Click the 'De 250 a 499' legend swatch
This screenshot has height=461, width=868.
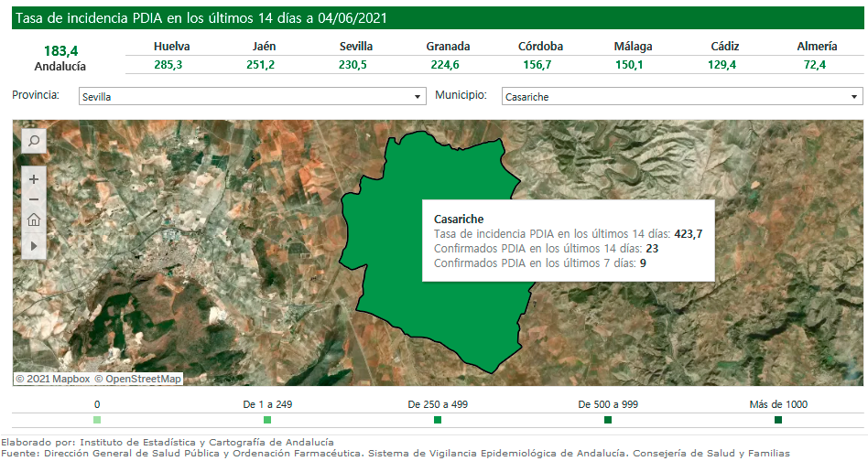(x=438, y=420)
